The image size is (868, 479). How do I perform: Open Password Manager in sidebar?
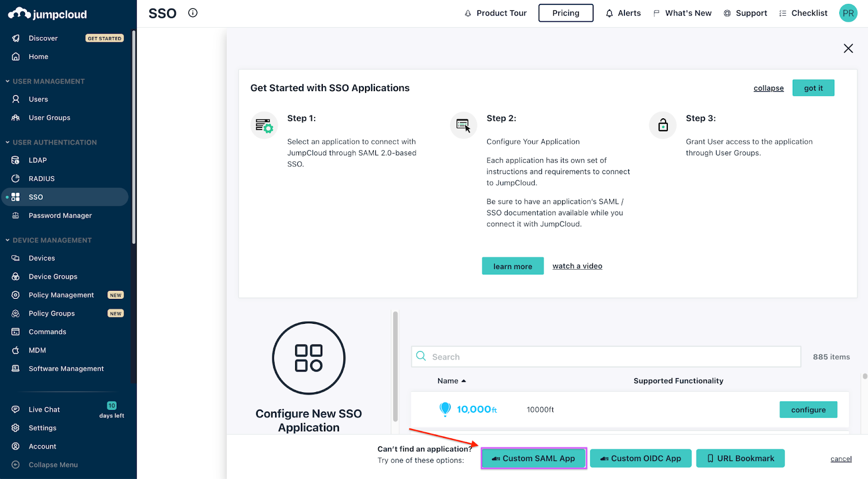(x=60, y=215)
